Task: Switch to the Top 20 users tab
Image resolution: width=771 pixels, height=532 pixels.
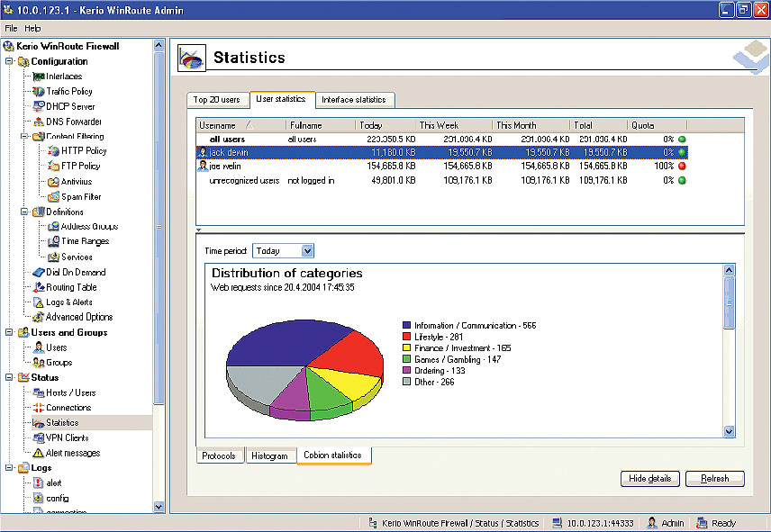Action: point(216,100)
